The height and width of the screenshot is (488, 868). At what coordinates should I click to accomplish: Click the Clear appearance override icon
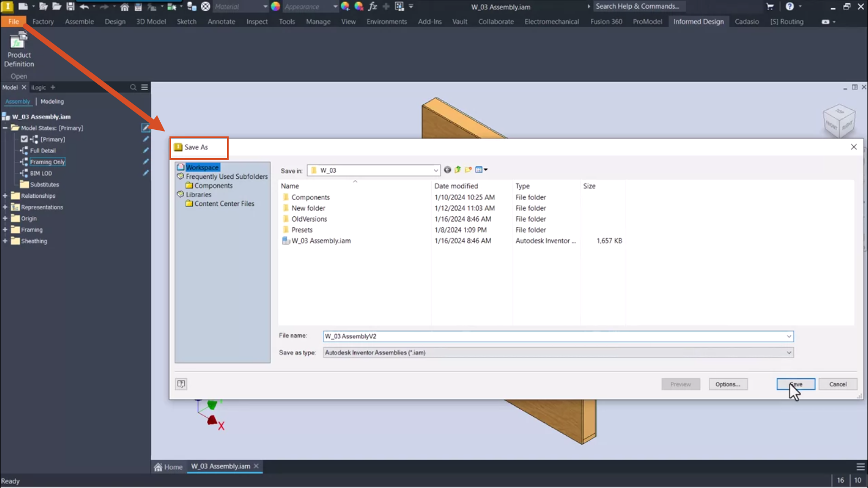[x=358, y=7]
